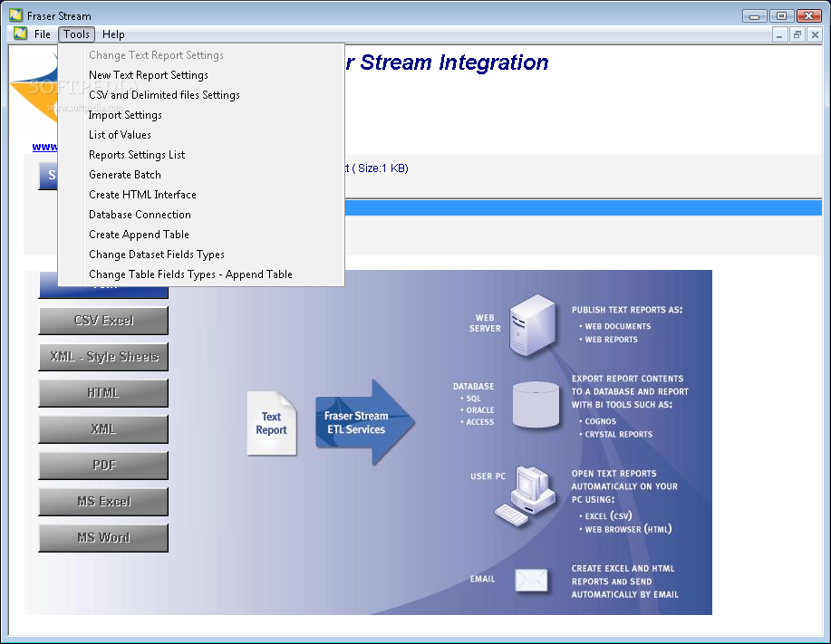Choose Create Append Table
The height and width of the screenshot is (644, 831).
tap(139, 235)
